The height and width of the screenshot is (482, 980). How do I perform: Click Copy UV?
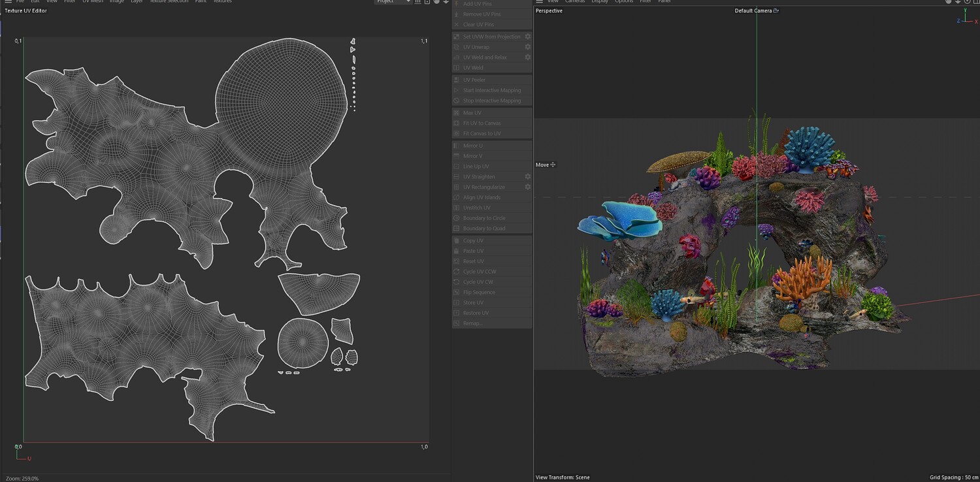click(x=492, y=240)
